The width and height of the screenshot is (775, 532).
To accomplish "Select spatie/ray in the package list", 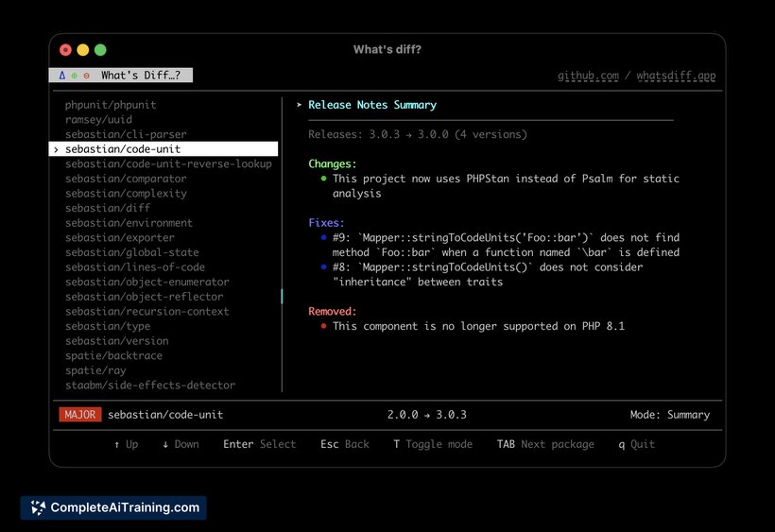I will pyautogui.click(x=97, y=370).
